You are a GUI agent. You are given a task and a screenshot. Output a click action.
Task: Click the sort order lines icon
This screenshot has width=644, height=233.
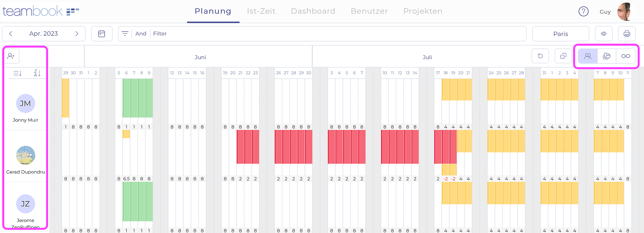(x=17, y=73)
